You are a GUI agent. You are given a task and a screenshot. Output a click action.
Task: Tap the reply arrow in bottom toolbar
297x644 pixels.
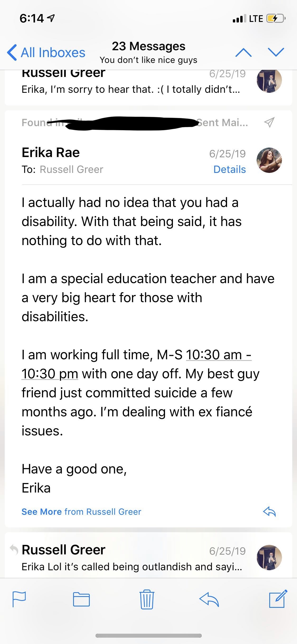pos(209,599)
